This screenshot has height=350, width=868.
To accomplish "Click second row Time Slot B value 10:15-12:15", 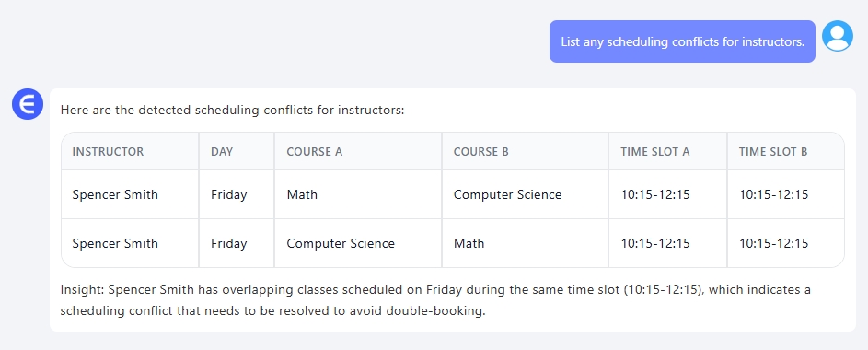I will click(x=774, y=244).
